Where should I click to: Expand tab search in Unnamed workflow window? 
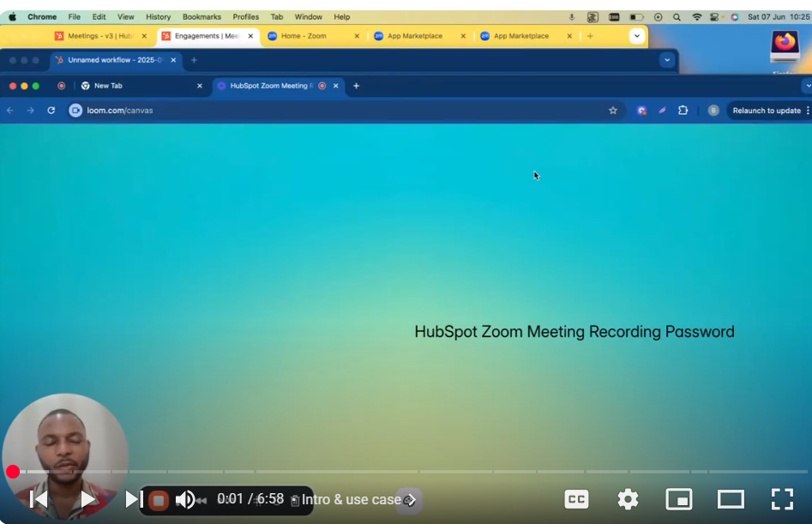667,60
